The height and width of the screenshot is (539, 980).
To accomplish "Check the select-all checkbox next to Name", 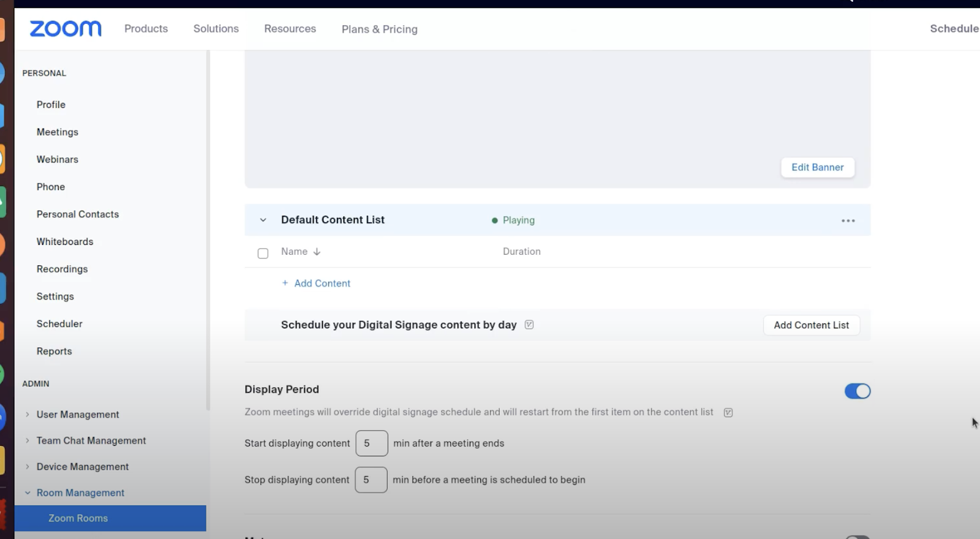I will point(263,253).
